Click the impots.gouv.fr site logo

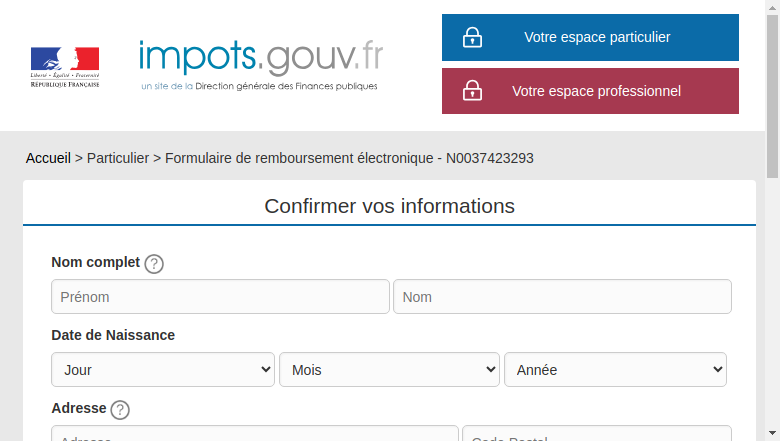coord(261,57)
